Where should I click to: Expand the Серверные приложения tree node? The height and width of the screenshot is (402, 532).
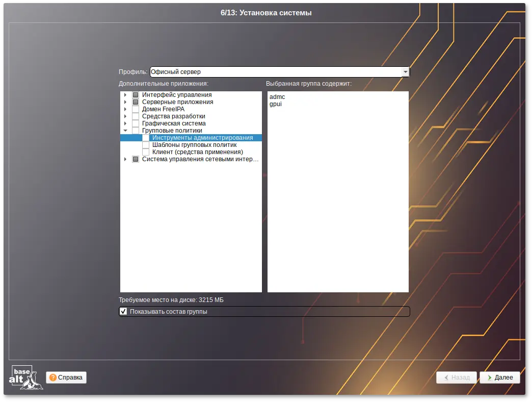click(x=125, y=102)
